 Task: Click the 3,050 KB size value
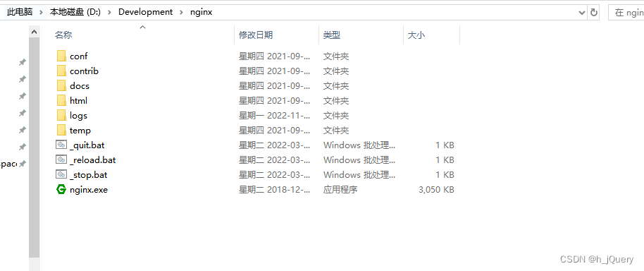[x=436, y=190]
